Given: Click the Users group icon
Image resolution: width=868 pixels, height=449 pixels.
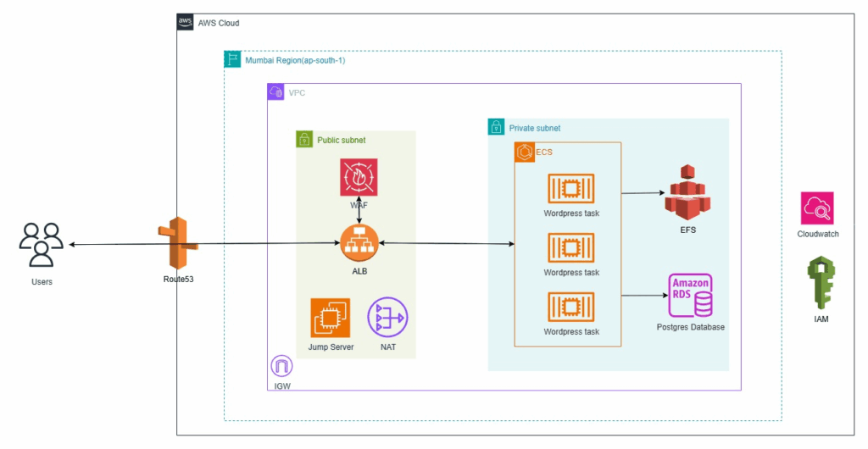Looking at the screenshot, I should pos(42,246).
